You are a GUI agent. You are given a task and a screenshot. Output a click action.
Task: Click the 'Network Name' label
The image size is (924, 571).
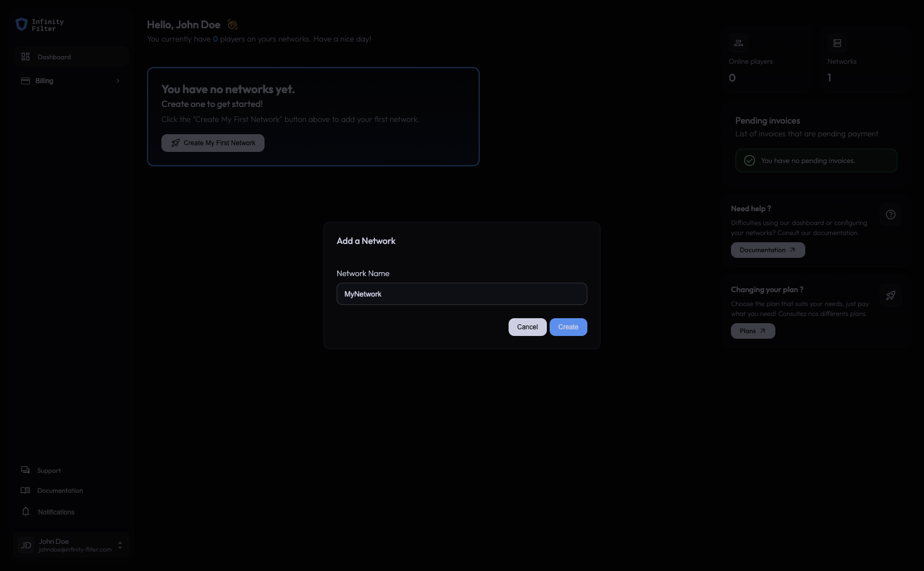coord(363,273)
